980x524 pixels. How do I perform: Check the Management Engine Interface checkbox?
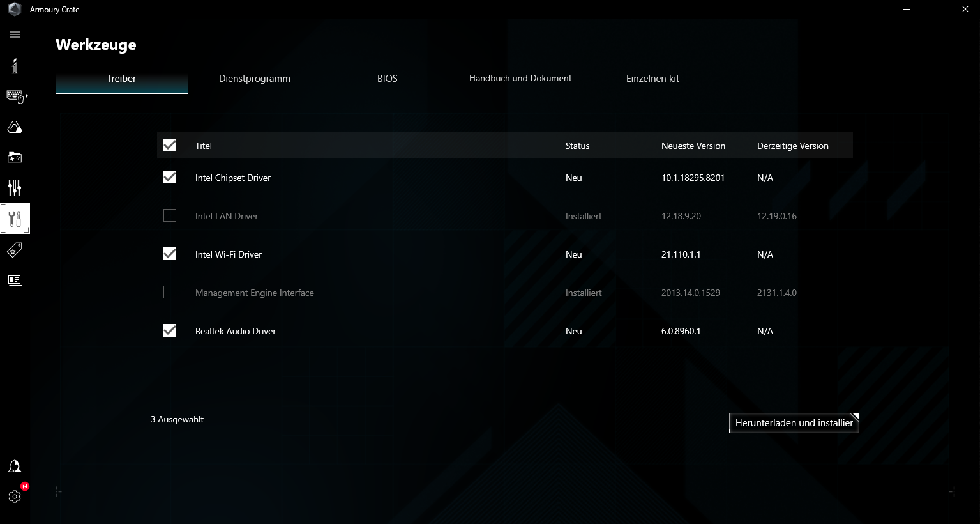[x=170, y=292]
